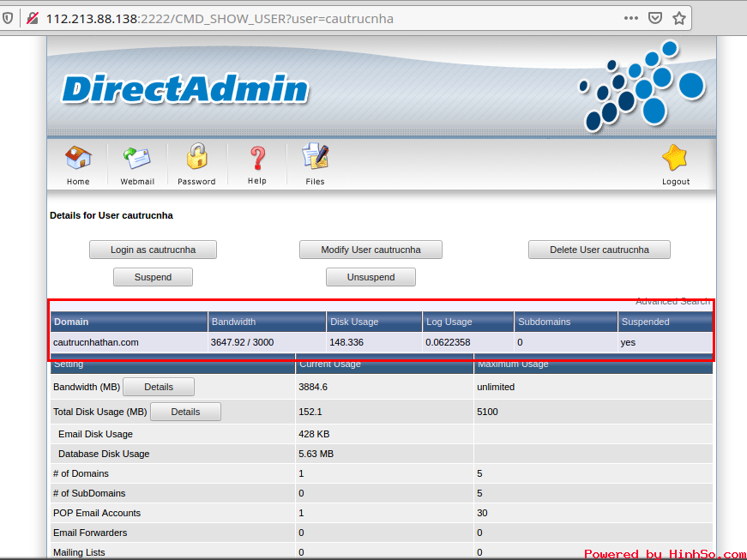The width and height of the screenshot is (747, 560).
Task: Click Modify User cautrucnha button
Action: [x=370, y=250]
